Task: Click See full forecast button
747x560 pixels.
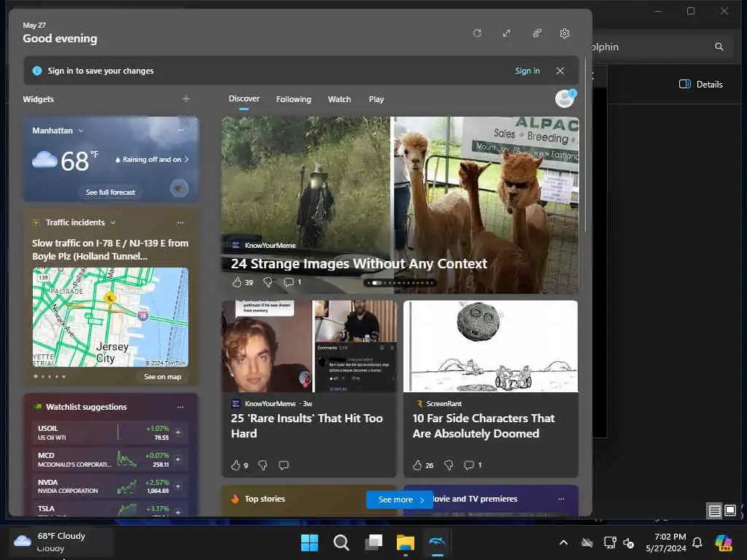Action: [x=111, y=192]
